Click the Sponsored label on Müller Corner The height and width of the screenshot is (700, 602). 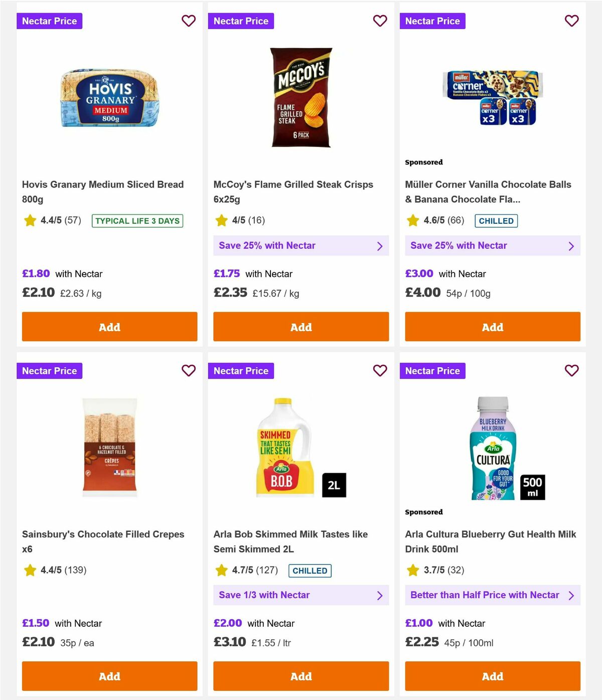[424, 162]
